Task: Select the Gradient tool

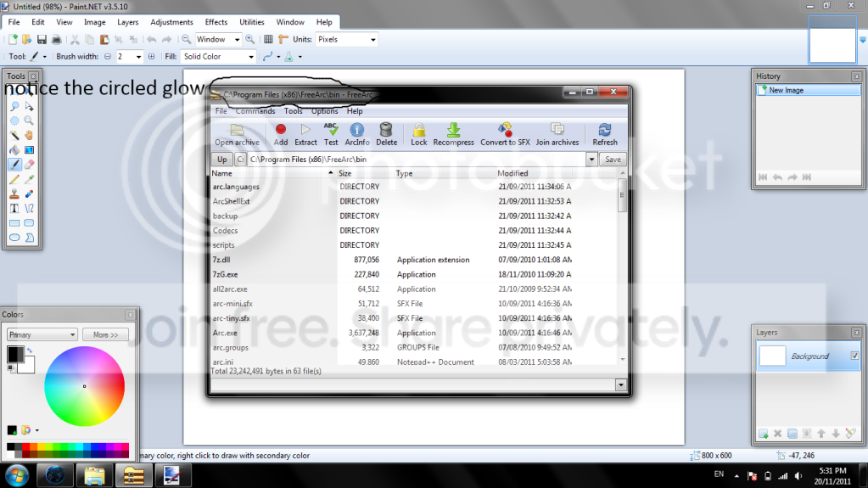Action: [29, 150]
